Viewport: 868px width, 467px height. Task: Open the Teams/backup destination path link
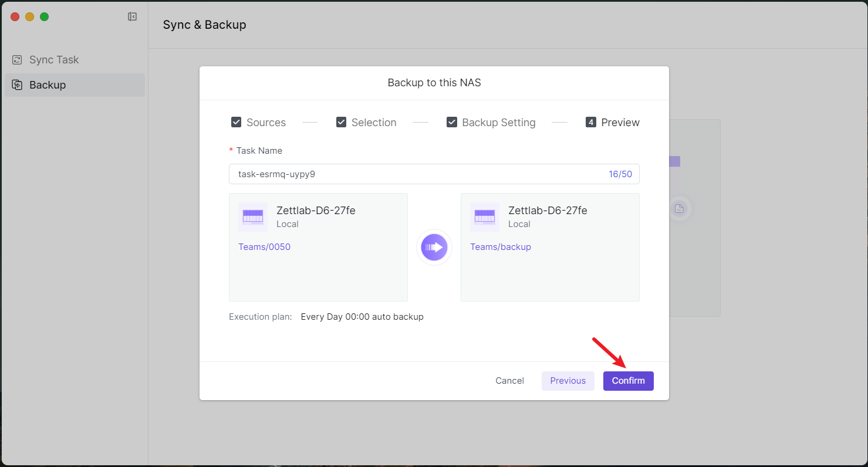coord(501,247)
